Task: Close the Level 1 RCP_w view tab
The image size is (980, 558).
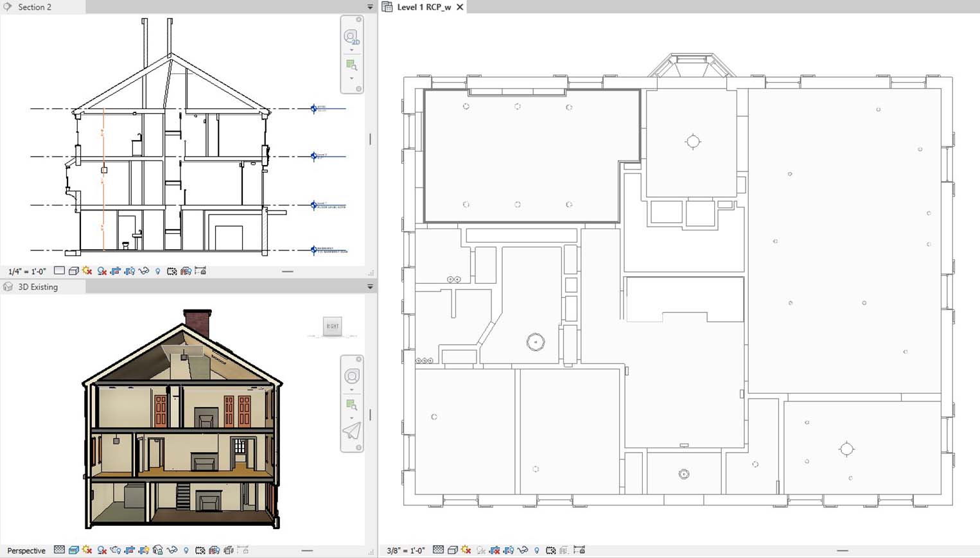Action: tap(460, 7)
